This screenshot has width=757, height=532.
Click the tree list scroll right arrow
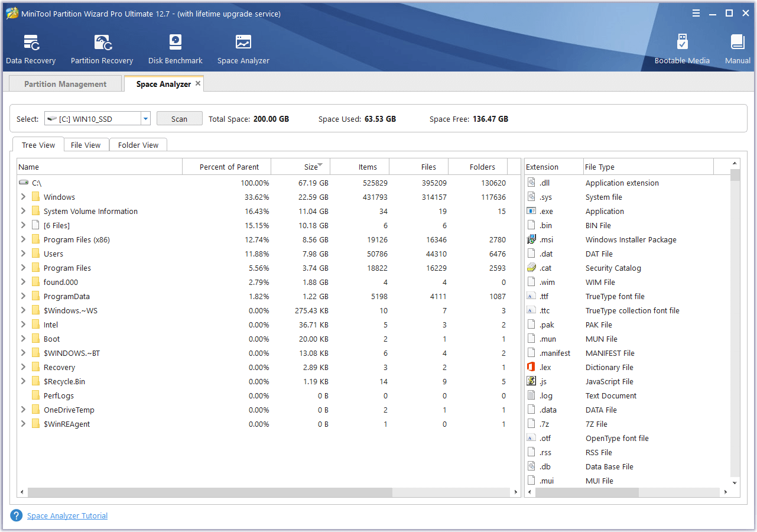(516, 492)
